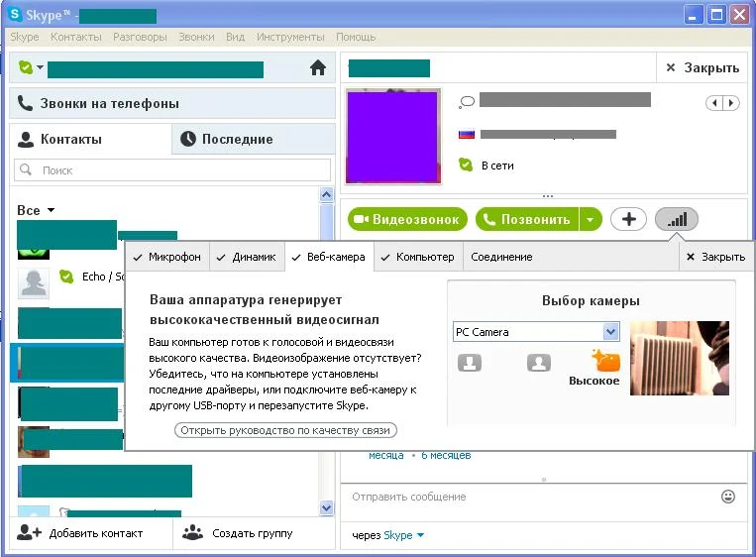The height and width of the screenshot is (557, 756).
Task: Toggle the call quality signal-bars button
Action: click(677, 219)
